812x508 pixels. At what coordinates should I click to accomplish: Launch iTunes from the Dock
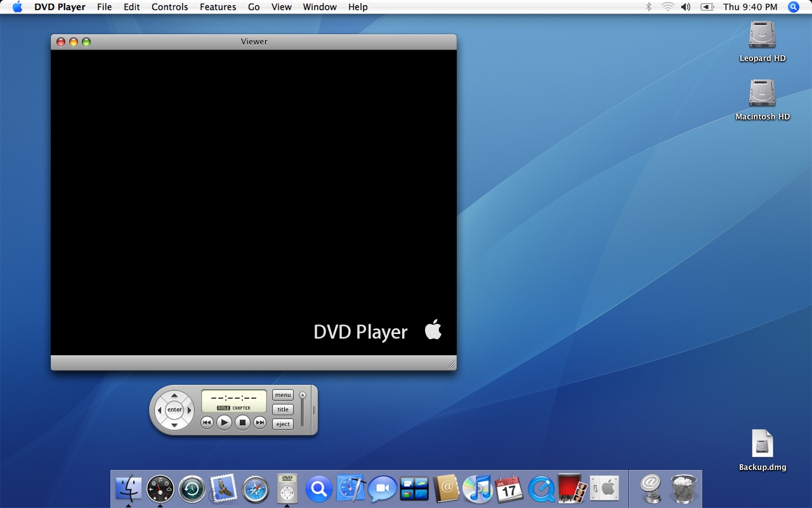click(x=478, y=489)
